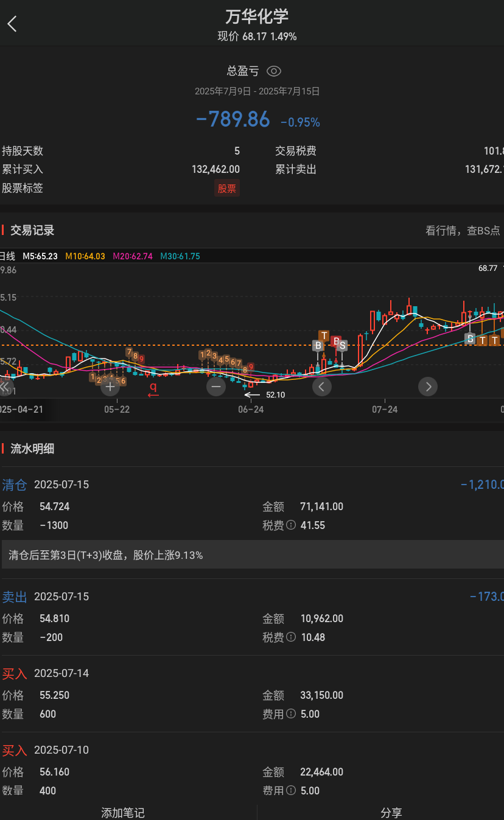Tap the 股票 tag label
Viewport: 504px width, 820px height.
tap(227, 188)
